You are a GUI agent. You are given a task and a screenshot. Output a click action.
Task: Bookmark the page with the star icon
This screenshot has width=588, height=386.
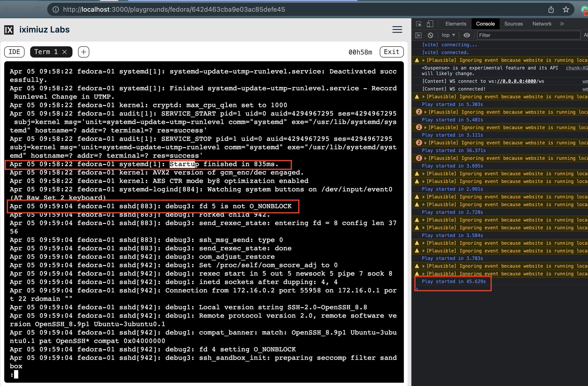pyautogui.click(x=566, y=9)
